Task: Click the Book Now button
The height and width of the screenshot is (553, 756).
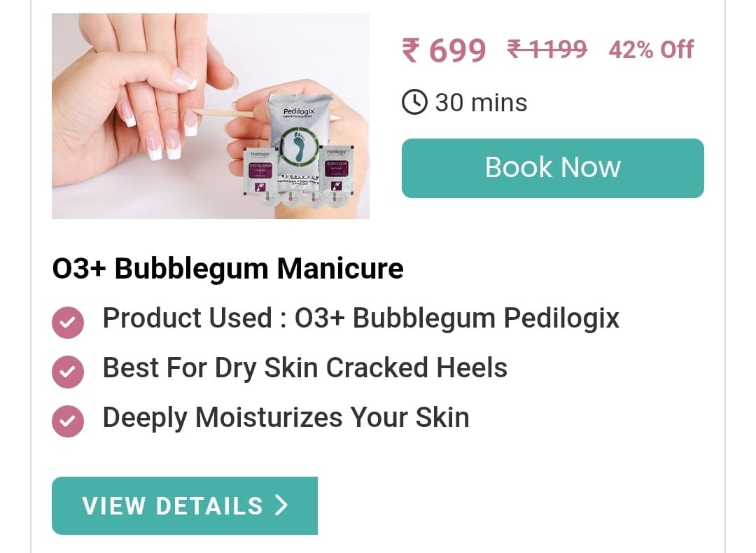Action: tap(552, 168)
